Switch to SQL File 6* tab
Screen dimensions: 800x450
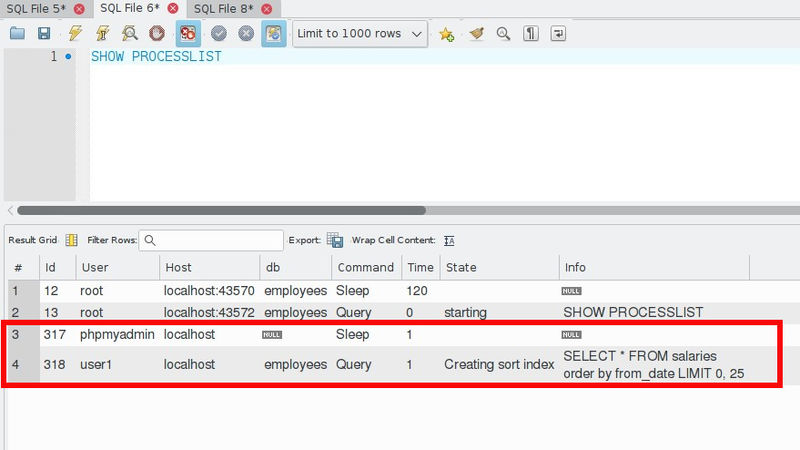point(130,8)
